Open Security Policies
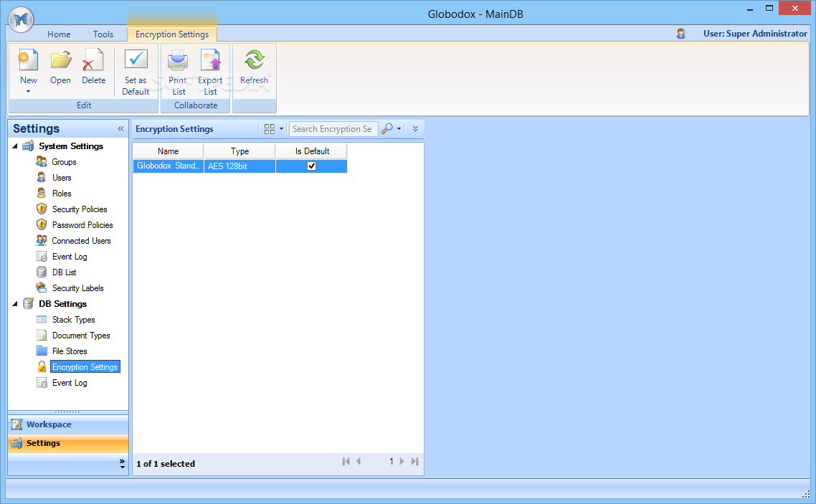This screenshot has height=504, width=816. (x=80, y=209)
